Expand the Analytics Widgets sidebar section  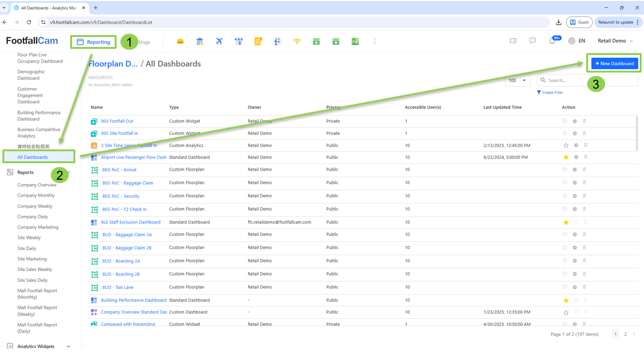pyautogui.click(x=68, y=346)
